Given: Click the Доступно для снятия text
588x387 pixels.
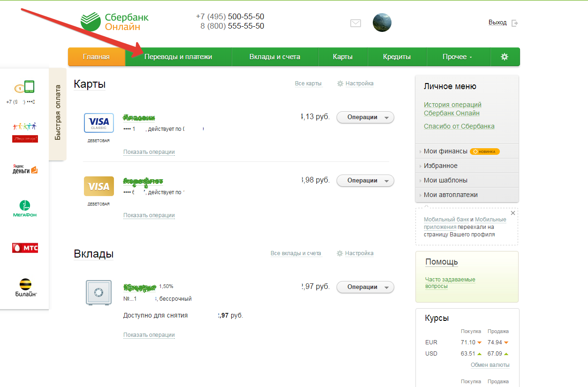Looking at the screenshot, I should tap(156, 316).
